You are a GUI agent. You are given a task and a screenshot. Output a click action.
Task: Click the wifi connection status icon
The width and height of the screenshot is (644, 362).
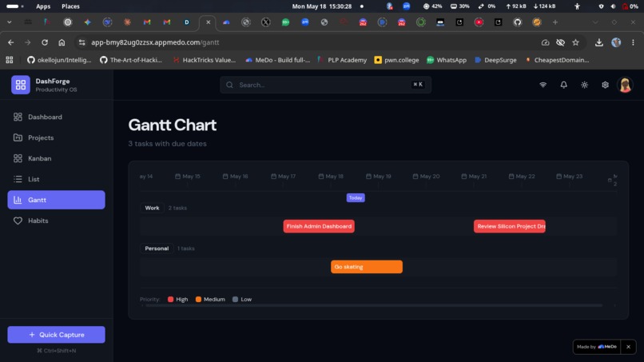coord(543,85)
